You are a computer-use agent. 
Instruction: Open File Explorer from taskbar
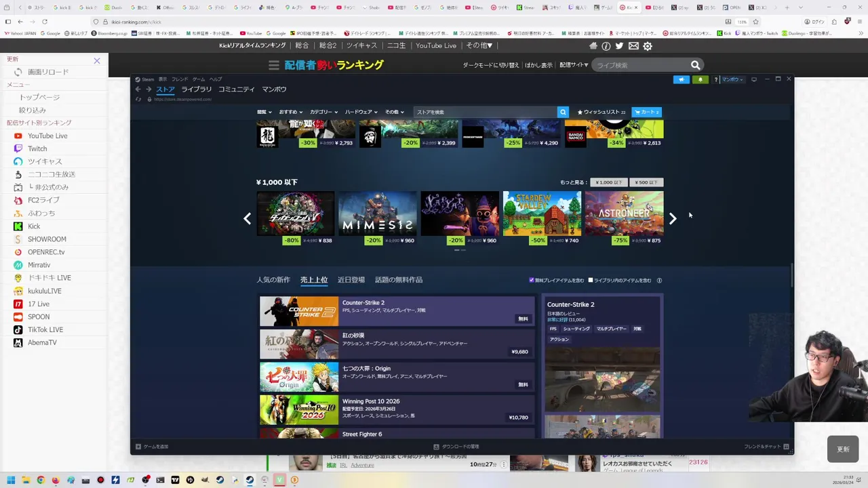pyautogui.click(x=26, y=480)
